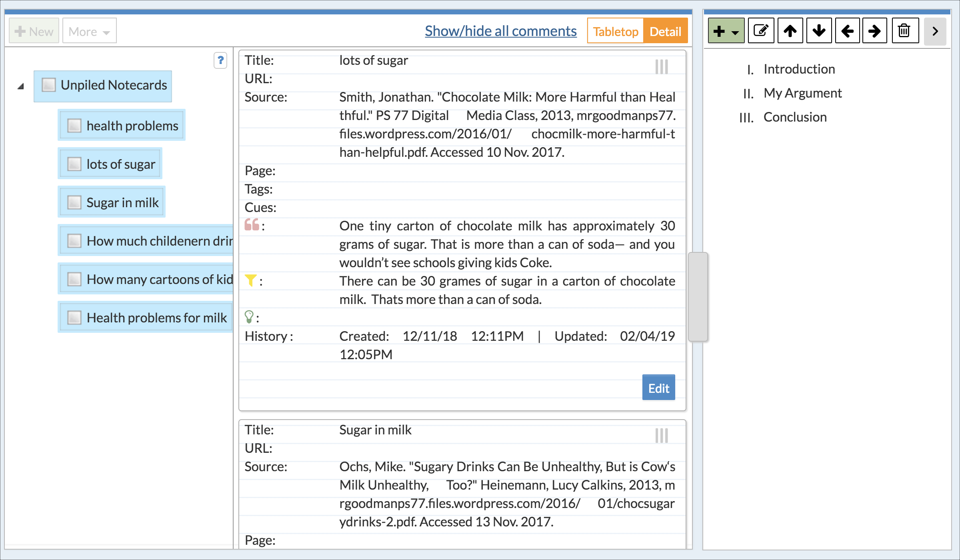
Task: Move outline item up with up arrow
Action: (790, 31)
